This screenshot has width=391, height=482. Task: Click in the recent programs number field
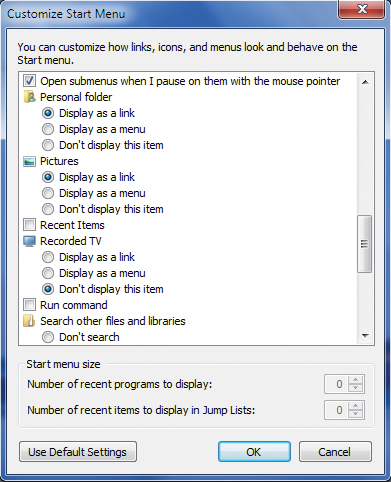pyautogui.click(x=337, y=384)
